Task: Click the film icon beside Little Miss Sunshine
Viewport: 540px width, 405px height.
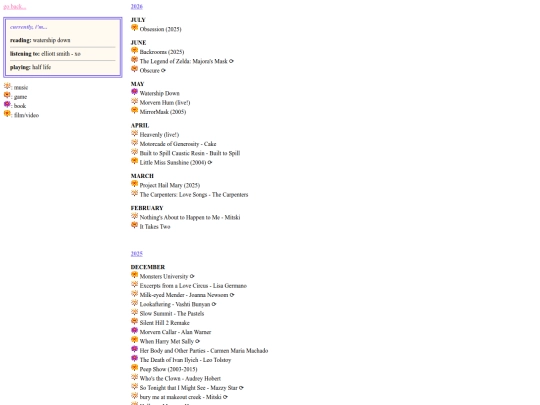Action: (x=135, y=161)
